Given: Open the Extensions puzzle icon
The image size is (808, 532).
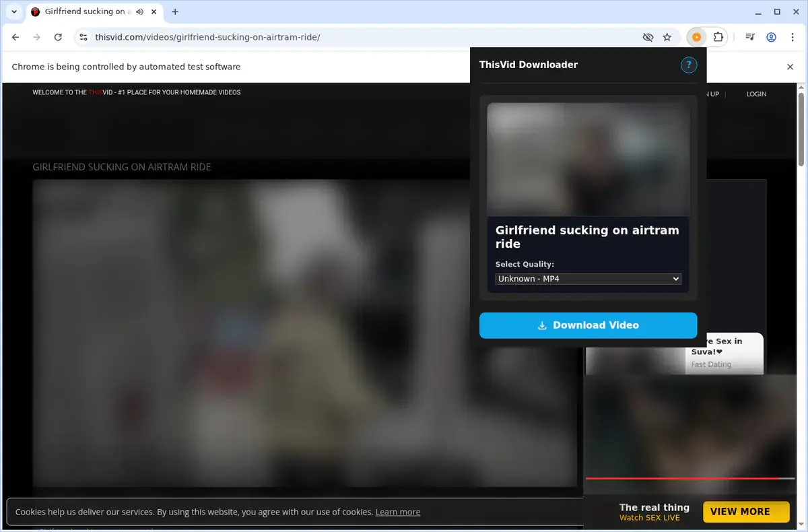Looking at the screenshot, I should [718, 38].
